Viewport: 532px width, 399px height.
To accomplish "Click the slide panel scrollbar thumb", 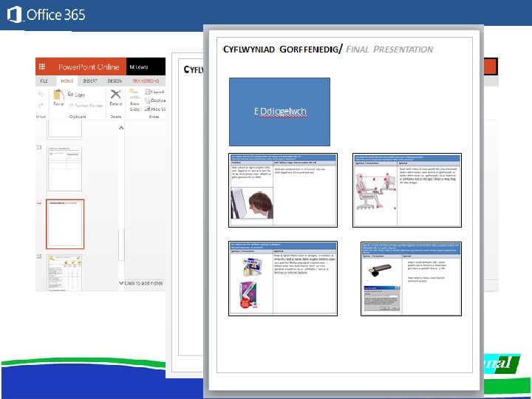I will 121,245.
